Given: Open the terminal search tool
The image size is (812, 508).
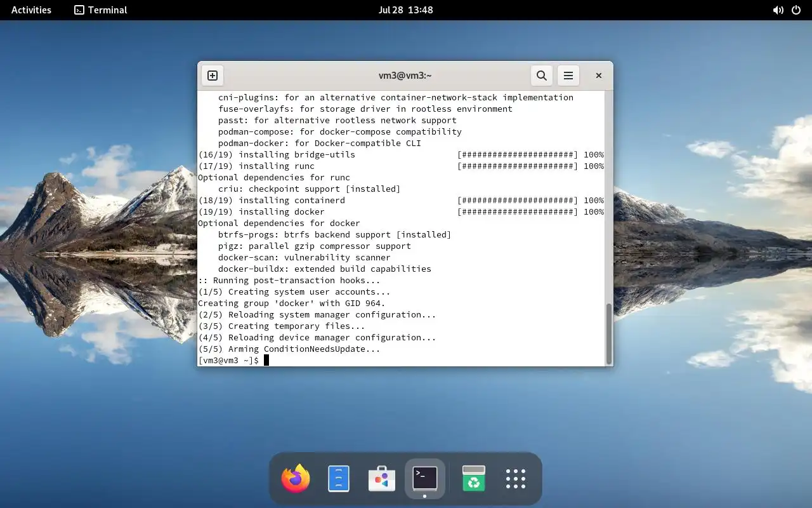Looking at the screenshot, I should [x=541, y=76].
